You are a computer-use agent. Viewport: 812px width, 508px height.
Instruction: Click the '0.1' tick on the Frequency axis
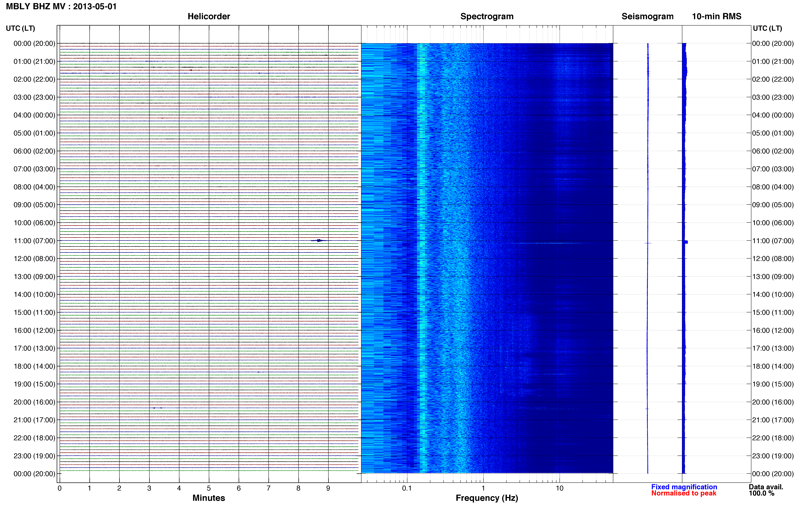(407, 488)
